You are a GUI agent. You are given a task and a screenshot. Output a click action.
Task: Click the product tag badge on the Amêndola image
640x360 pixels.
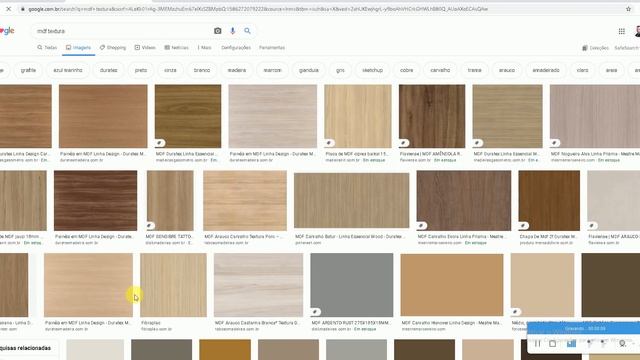point(404,143)
